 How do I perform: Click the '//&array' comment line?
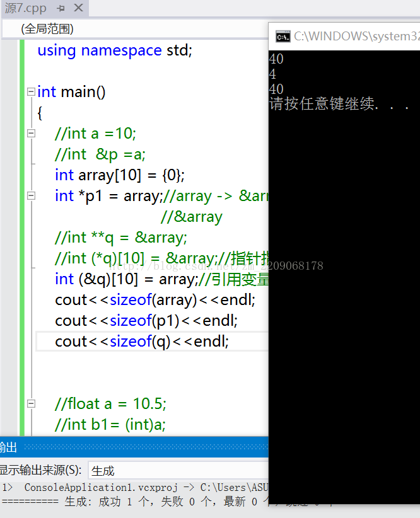192,217
